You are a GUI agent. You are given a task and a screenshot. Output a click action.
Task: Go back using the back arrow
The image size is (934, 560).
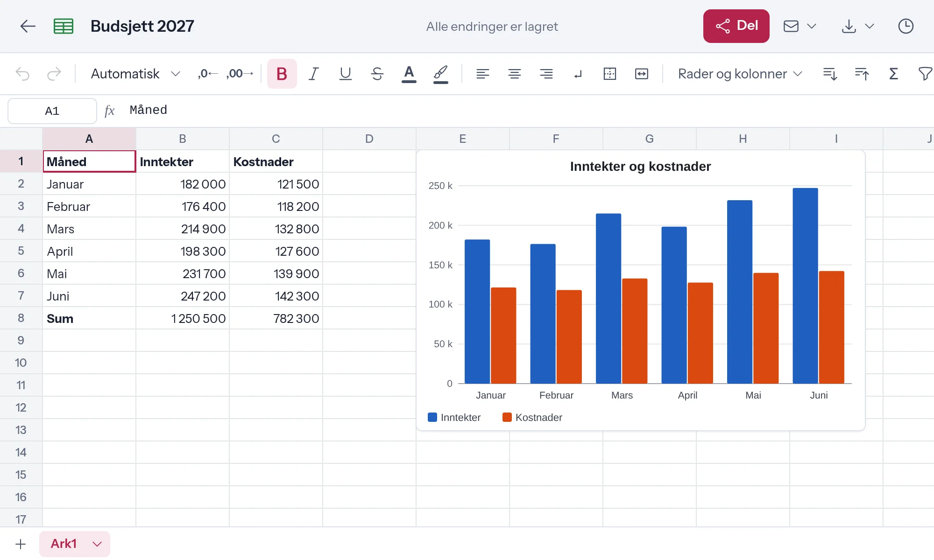(x=28, y=26)
